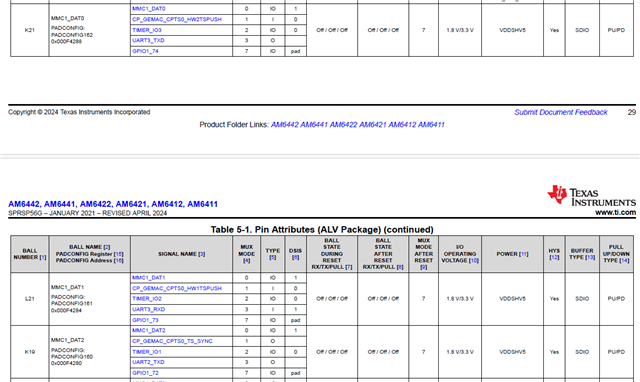Image resolution: width=640 pixels, height=382 pixels.
Task: Go to the UART2_TXD signal link
Action: (148, 362)
